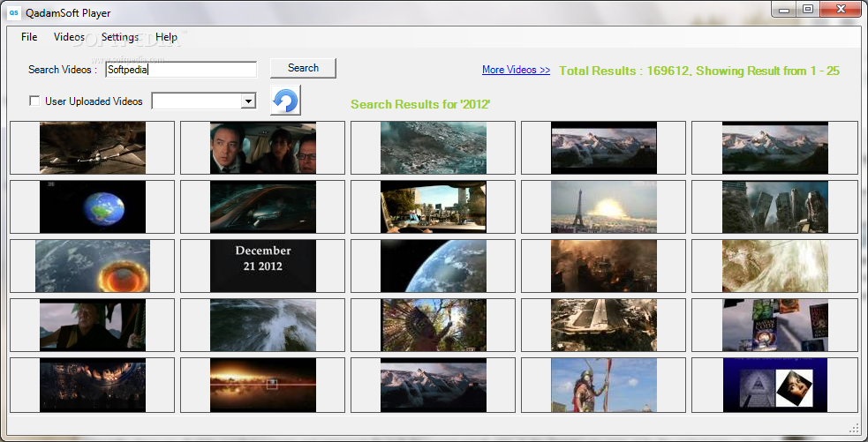
Task: Open the File menu
Action: (29, 37)
